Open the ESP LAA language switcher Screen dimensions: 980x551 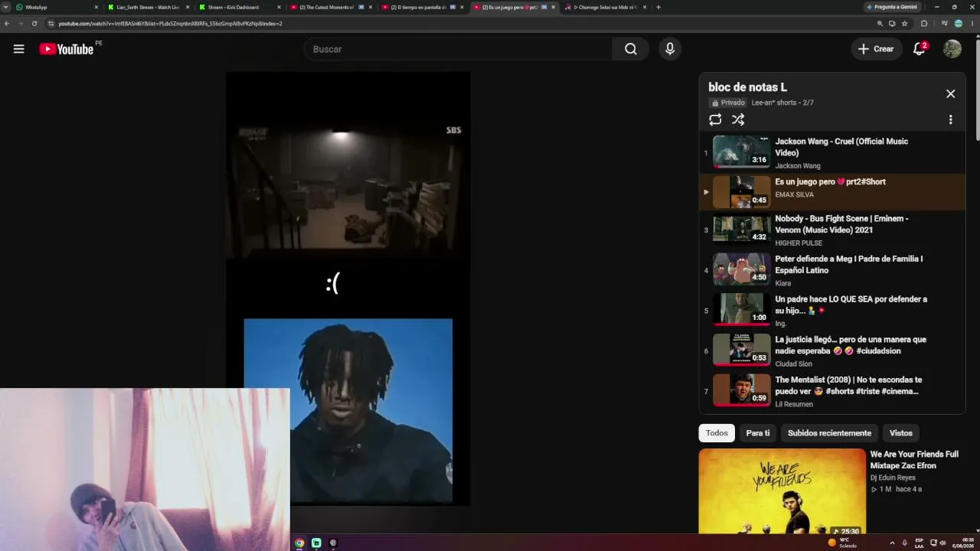click(920, 543)
